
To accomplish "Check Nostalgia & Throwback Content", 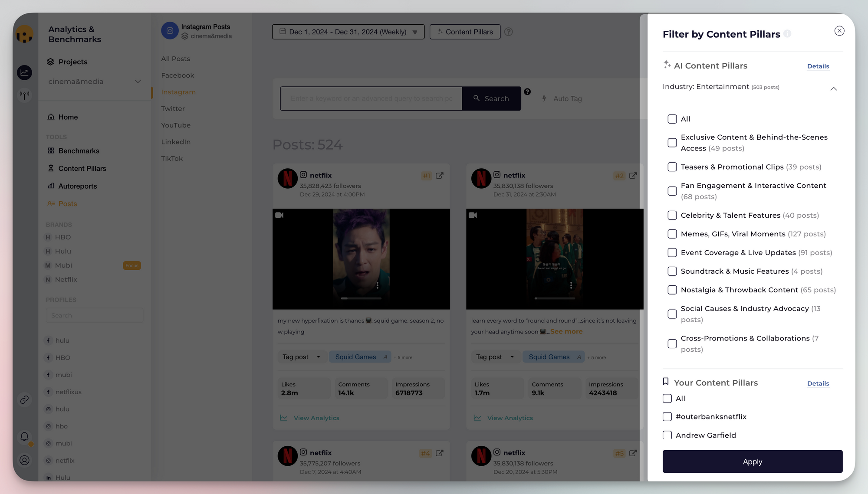I will [672, 290].
